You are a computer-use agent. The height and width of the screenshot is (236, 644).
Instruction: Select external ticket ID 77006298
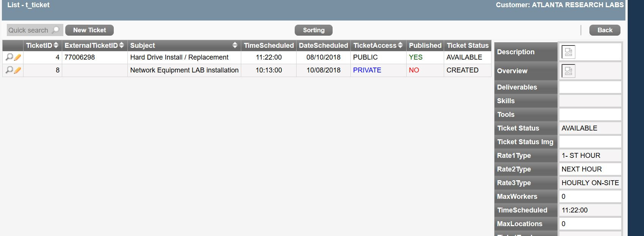[x=80, y=57]
